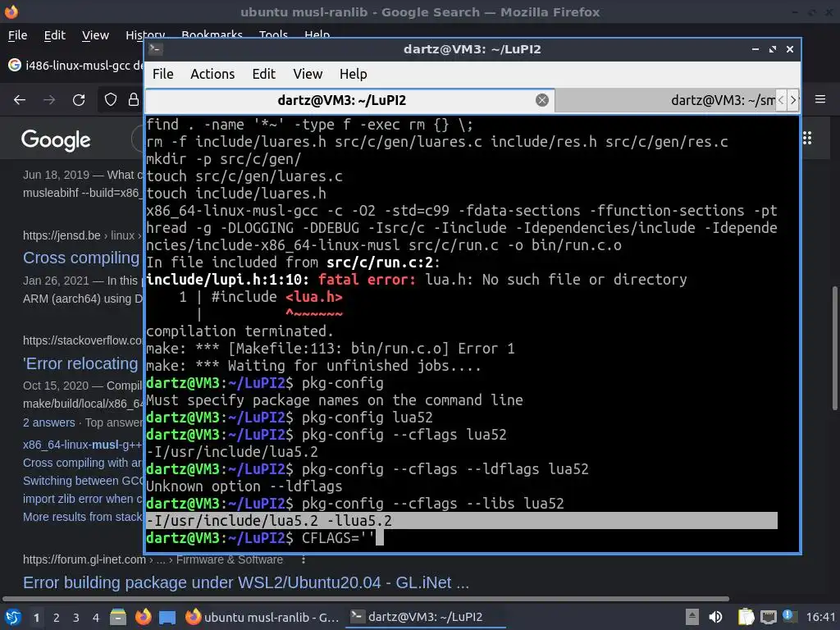Open Firefox File menu
This screenshot has height=630, width=840.
[18, 35]
